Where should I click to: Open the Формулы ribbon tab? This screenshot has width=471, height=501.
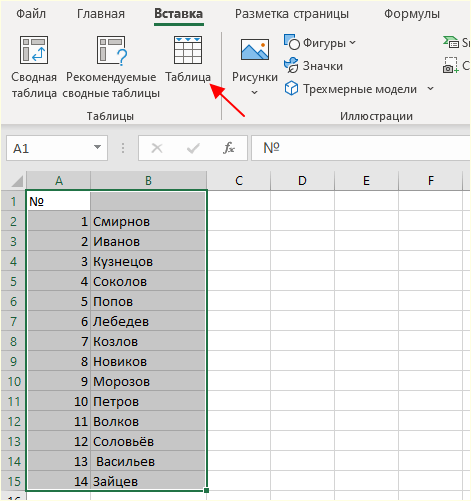412,14
